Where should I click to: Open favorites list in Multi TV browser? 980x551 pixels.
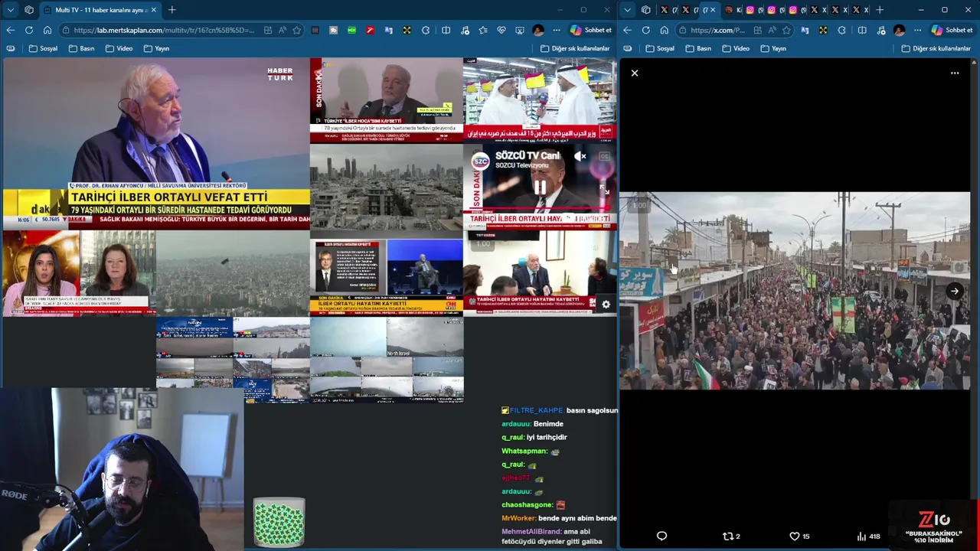[483, 30]
